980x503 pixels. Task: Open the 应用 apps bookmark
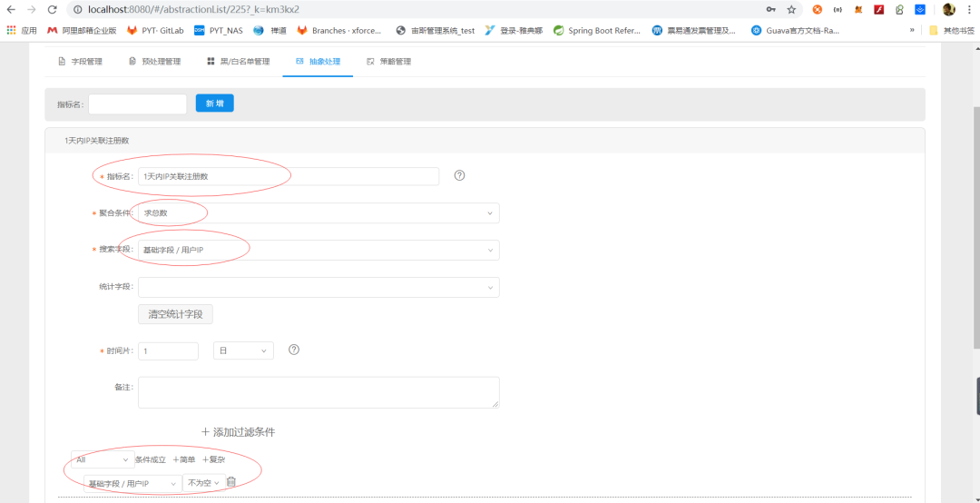pyautogui.click(x=22, y=30)
